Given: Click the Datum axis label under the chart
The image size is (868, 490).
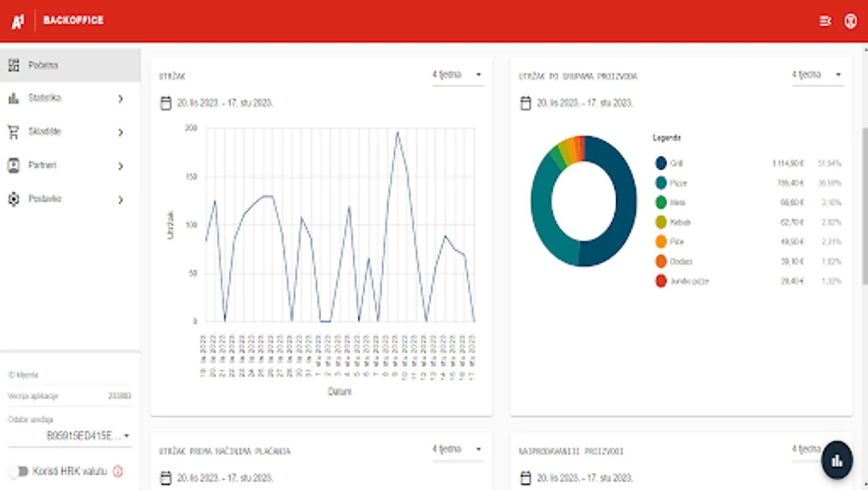Looking at the screenshot, I should point(339,391).
